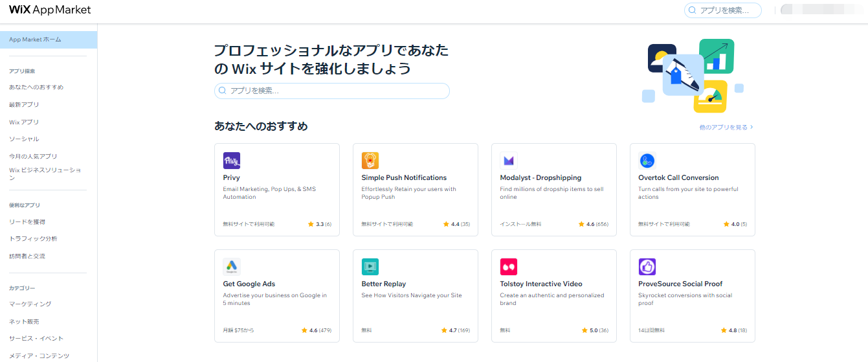The width and height of the screenshot is (868, 362).
Task: Click the magnifier icon in main search bar
Action: click(x=223, y=91)
